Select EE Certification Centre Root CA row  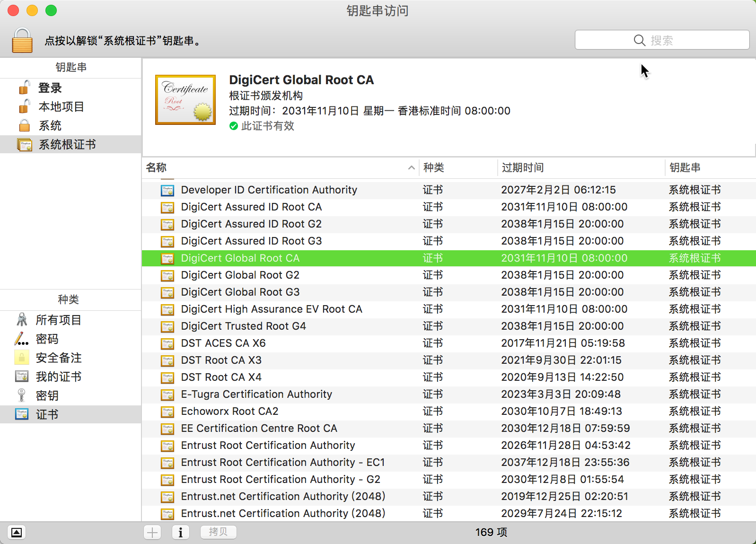tap(449, 429)
